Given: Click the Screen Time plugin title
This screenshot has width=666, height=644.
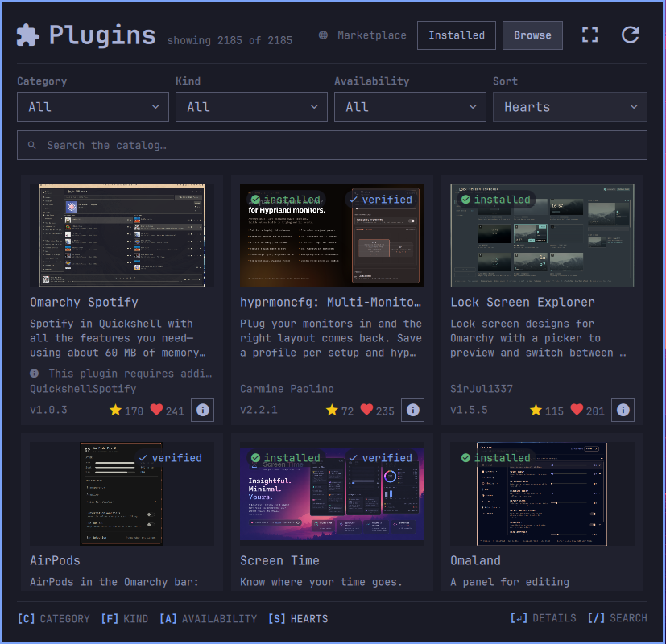Looking at the screenshot, I should (x=279, y=561).
